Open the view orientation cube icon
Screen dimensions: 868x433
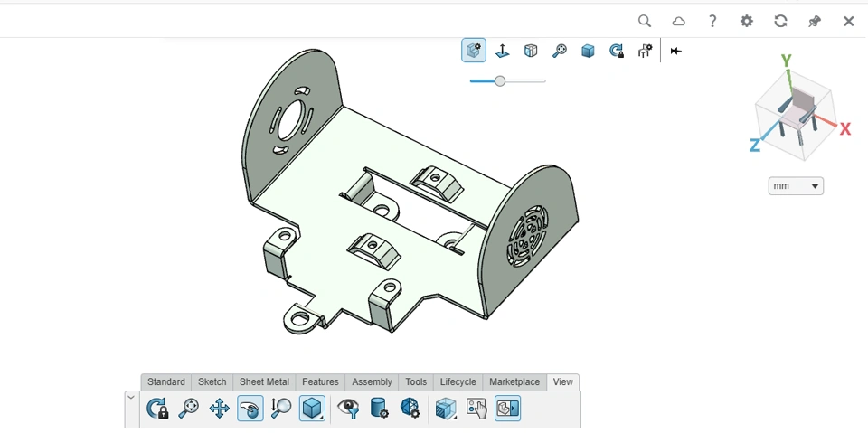[x=531, y=51]
